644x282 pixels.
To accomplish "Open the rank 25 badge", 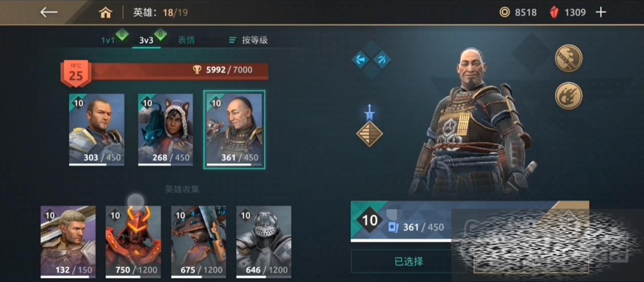I will [x=76, y=73].
